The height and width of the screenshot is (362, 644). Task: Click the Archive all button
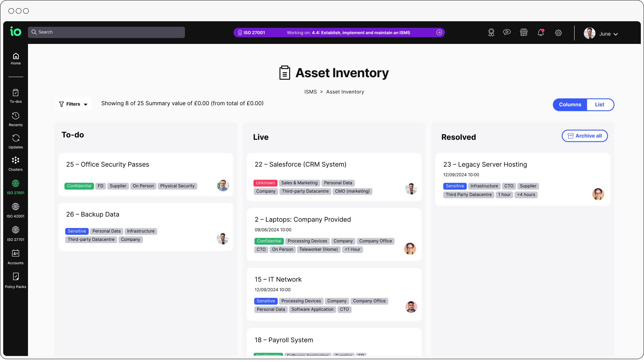[584, 136]
